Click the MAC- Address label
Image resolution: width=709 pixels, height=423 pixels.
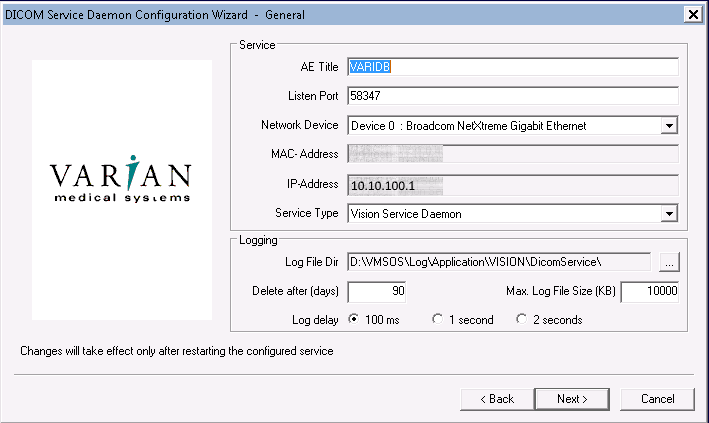304,154
